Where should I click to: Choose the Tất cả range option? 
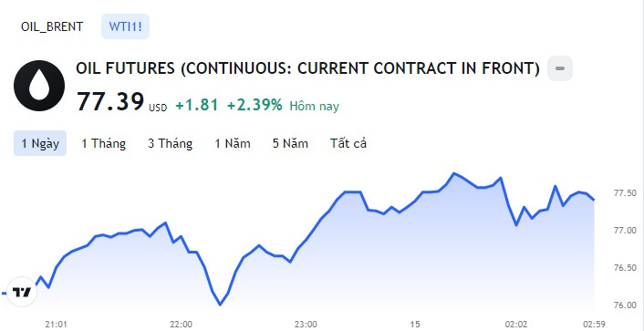pyautogui.click(x=348, y=143)
